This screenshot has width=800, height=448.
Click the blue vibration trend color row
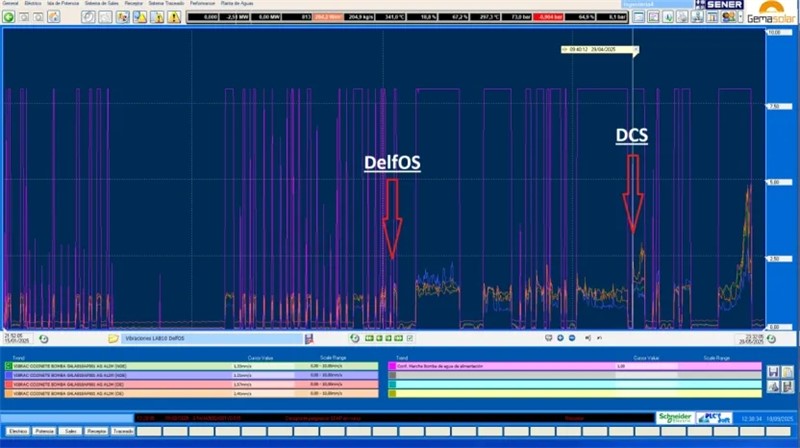click(x=190, y=376)
